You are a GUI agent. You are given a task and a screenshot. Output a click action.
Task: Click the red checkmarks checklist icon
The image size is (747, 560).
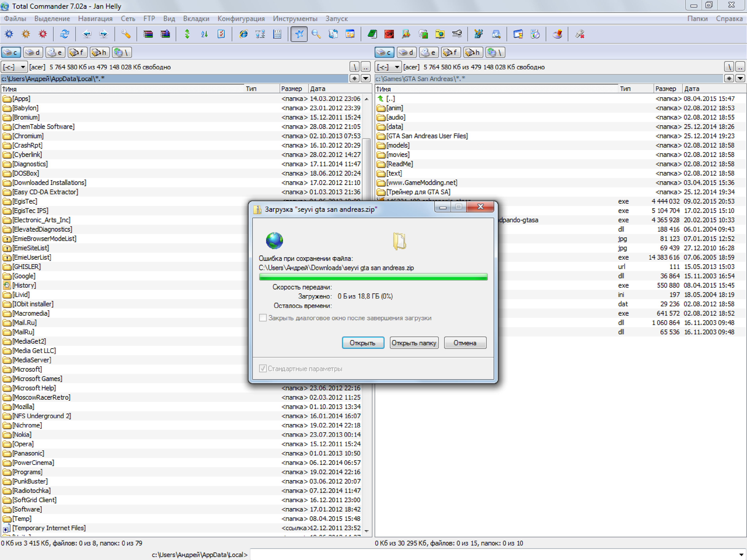[x=221, y=34]
